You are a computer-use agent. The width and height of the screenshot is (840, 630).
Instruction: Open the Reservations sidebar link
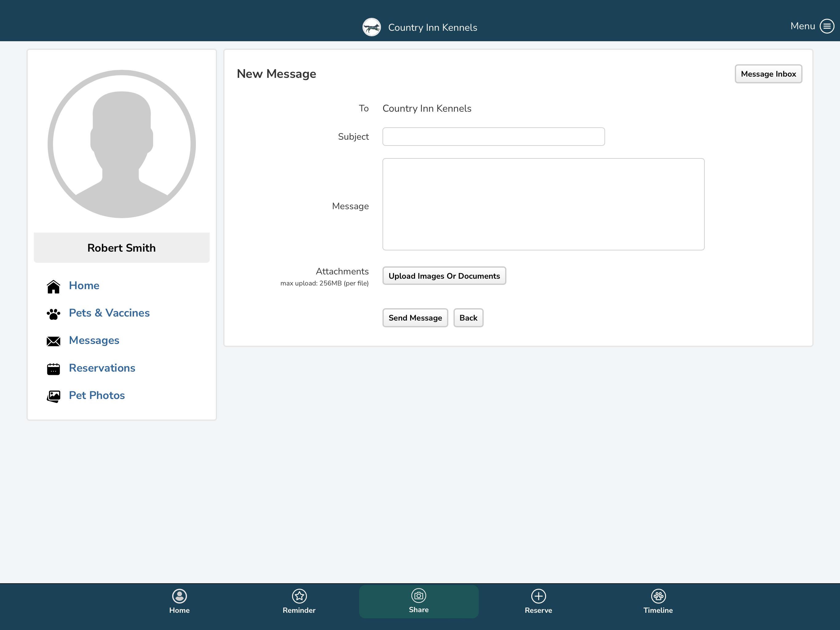102,368
